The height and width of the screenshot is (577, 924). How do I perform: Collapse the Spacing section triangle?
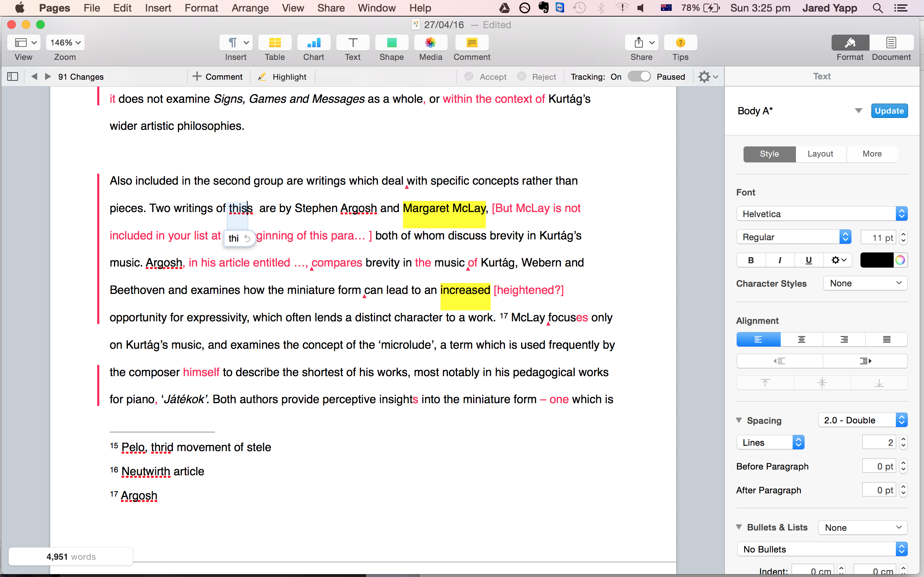(739, 420)
